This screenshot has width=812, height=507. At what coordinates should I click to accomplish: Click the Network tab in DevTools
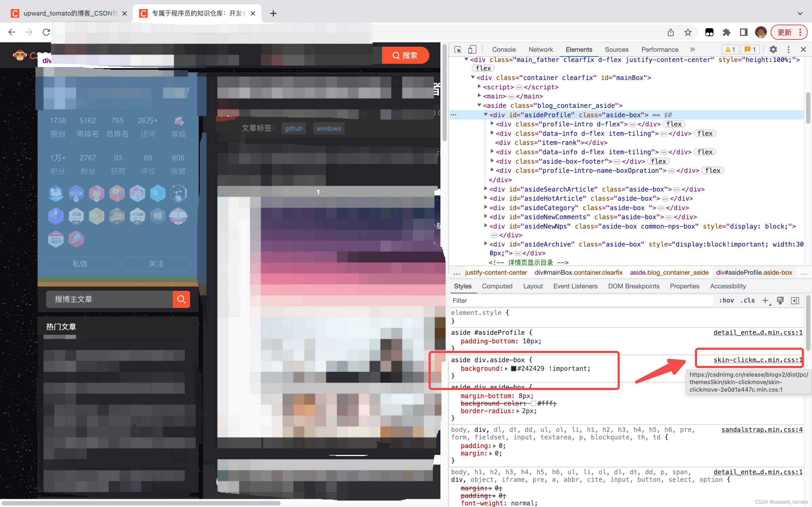click(x=539, y=49)
